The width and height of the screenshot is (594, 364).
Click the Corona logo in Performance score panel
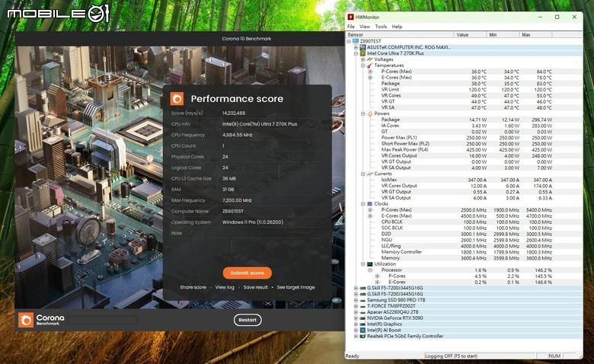[x=177, y=99]
